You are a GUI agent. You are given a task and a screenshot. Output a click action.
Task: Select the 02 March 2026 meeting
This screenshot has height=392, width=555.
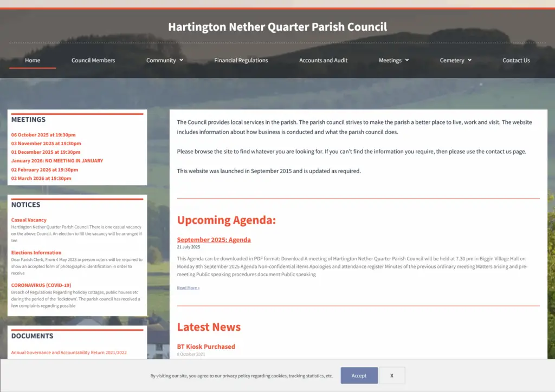41,178
